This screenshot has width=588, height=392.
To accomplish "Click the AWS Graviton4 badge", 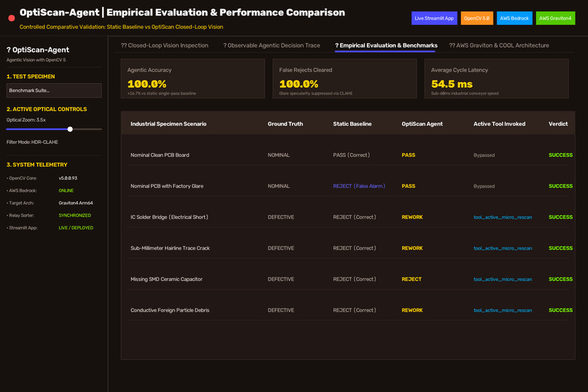I will (x=555, y=18).
